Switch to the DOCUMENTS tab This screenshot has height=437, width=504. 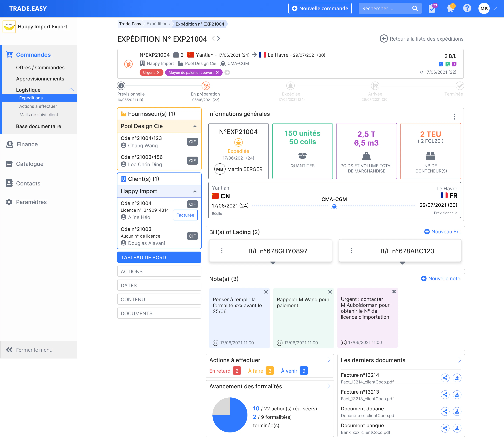(x=159, y=313)
